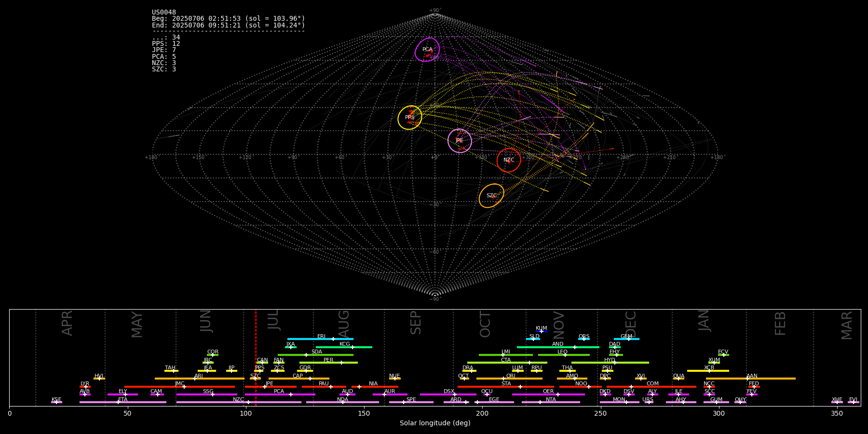Image resolution: width=868 pixels, height=434 pixels.
Task: Click the US0048 station title text
Action: (x=164, y=13)
